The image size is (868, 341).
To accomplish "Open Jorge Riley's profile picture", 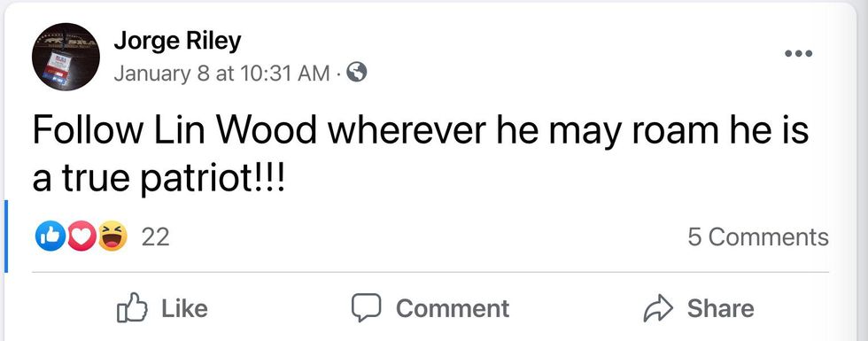I will [x=66, y=57].
